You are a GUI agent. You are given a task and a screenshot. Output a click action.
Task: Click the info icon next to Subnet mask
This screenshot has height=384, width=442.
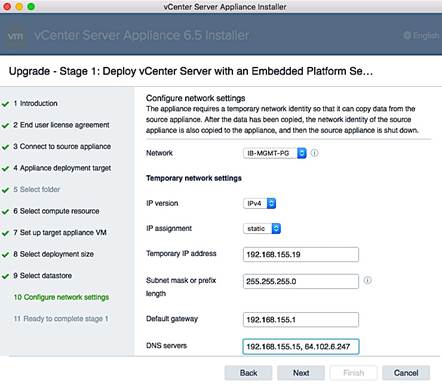367,280
